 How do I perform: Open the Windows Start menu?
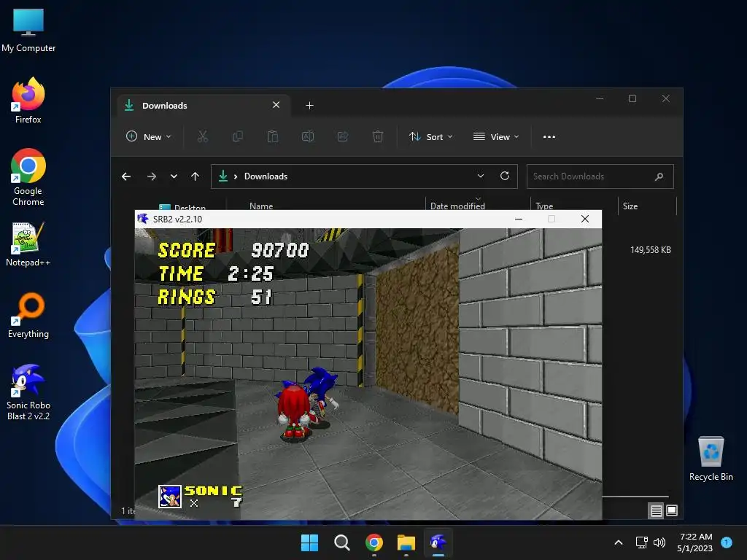309,542
